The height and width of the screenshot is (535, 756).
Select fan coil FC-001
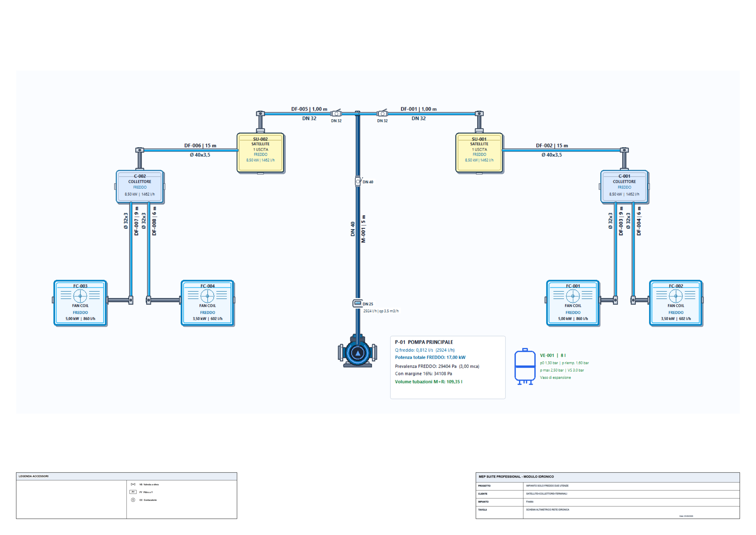[x=573, y=303]
